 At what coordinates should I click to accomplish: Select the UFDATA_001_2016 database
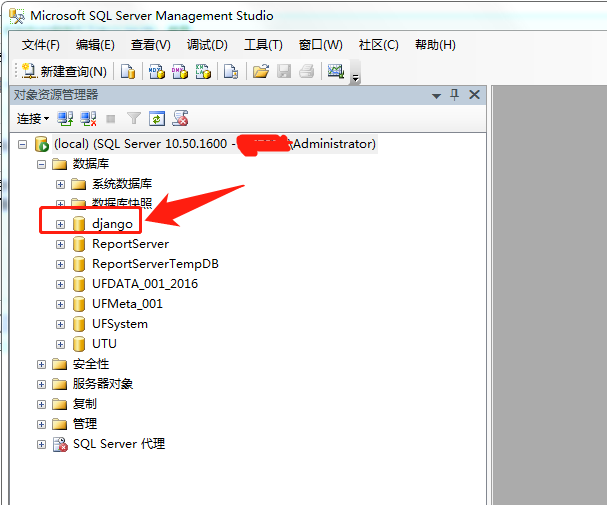145,284
